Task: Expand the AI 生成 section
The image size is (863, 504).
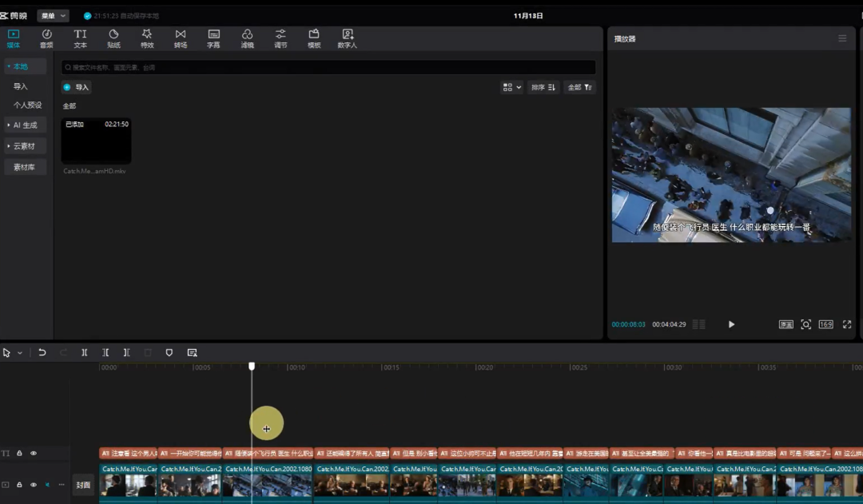Action: point(26,125)
